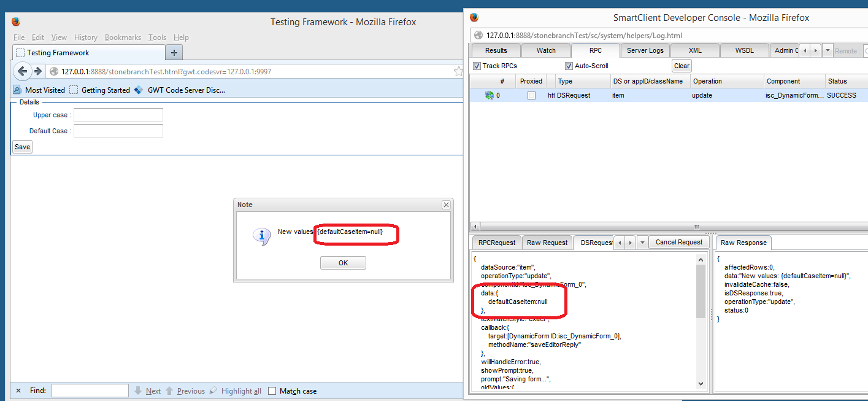Open the request tab picker dropdown
Viewport: 868px width, 401px height.
point(642,243)
